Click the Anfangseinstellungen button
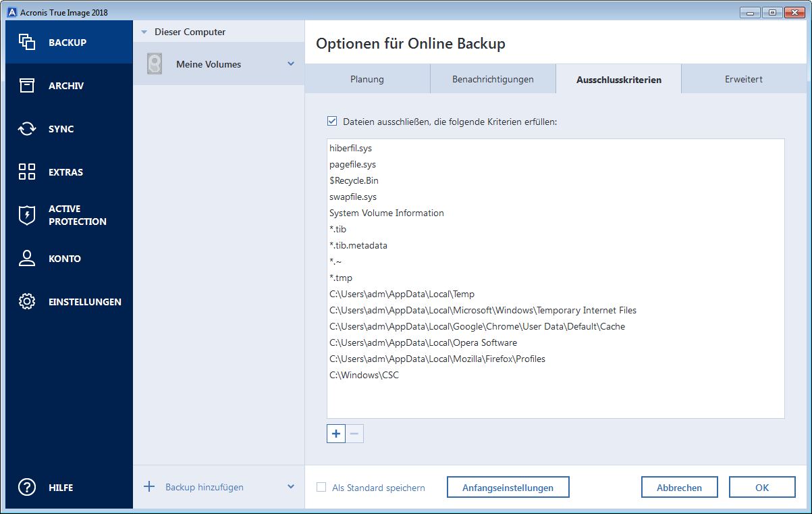Screen dimensions: 812x514 click(x=508, y=487)
